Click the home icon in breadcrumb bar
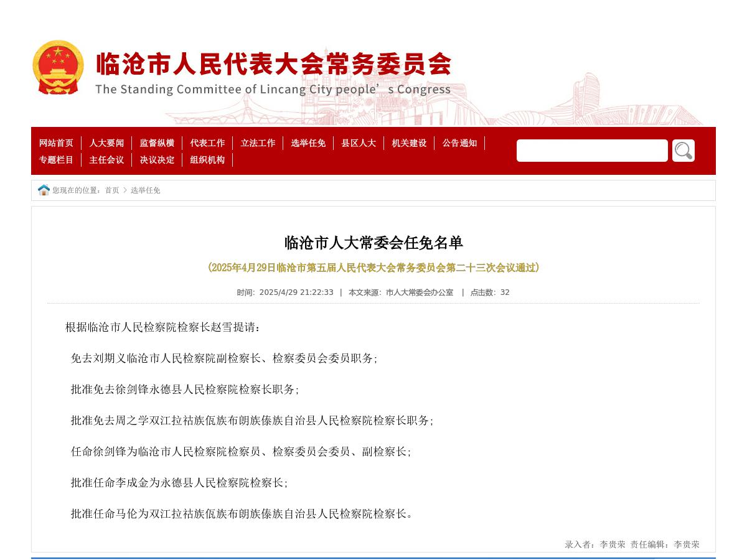 [x=44, y=190]
